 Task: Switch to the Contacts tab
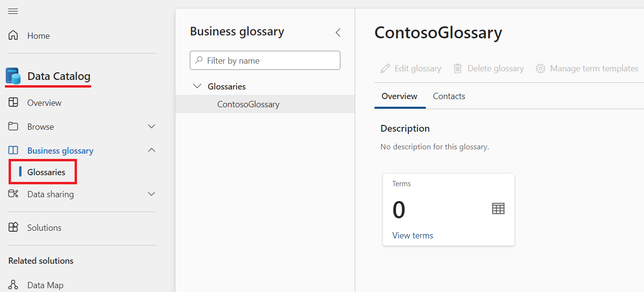tap(448, 96)
